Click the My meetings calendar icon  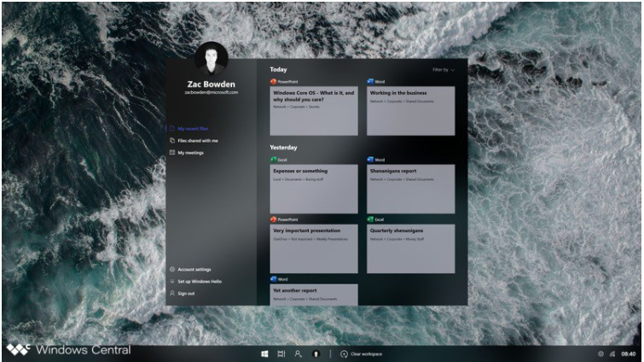172,153
